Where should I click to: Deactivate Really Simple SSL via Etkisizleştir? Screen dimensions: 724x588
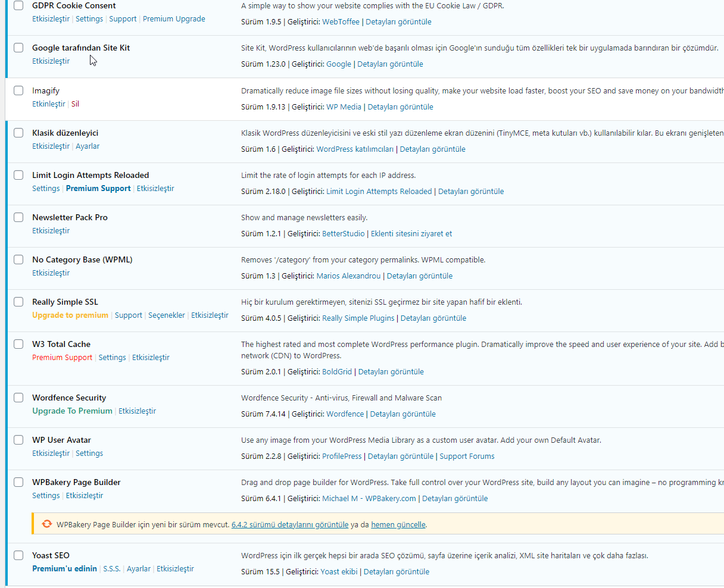click(210, 315)
